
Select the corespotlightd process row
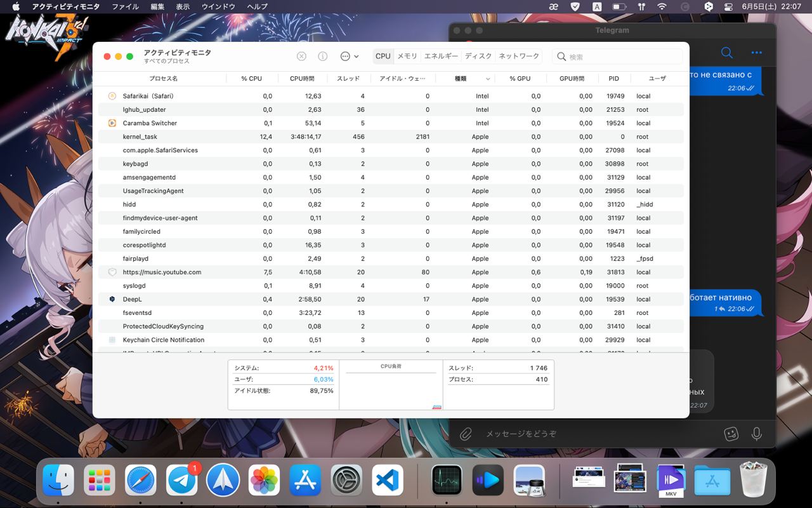pyautogui.click(x=390, y=245)
